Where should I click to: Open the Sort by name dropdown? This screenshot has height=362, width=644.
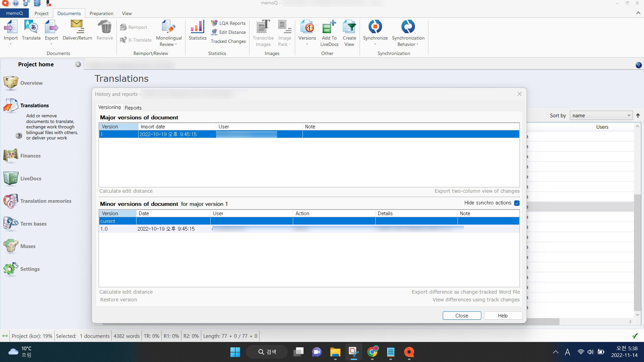(x=601, y=116)
